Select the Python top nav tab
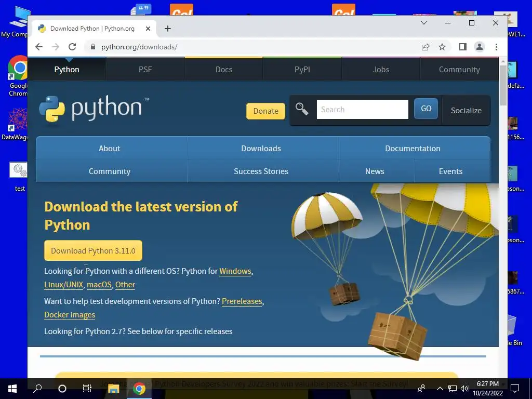This screenshot has height=399, width=532. 67,70
